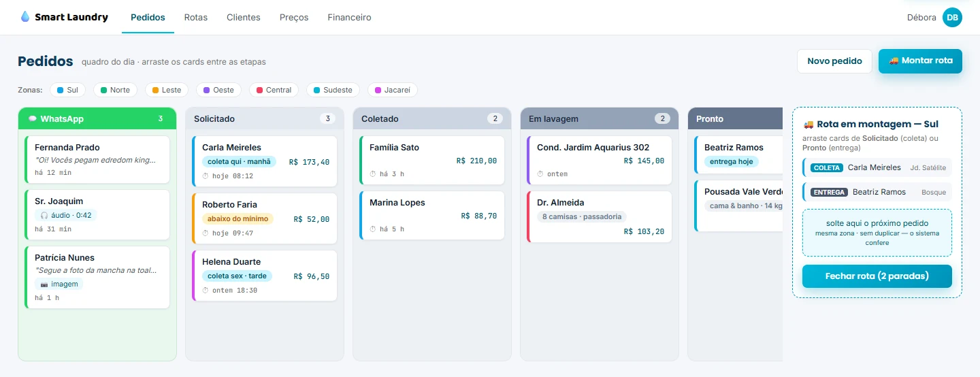The width and height of the screenshot is (980, 377).
Task: Select the Carla Meireles order card
Action: click(264, 162)
